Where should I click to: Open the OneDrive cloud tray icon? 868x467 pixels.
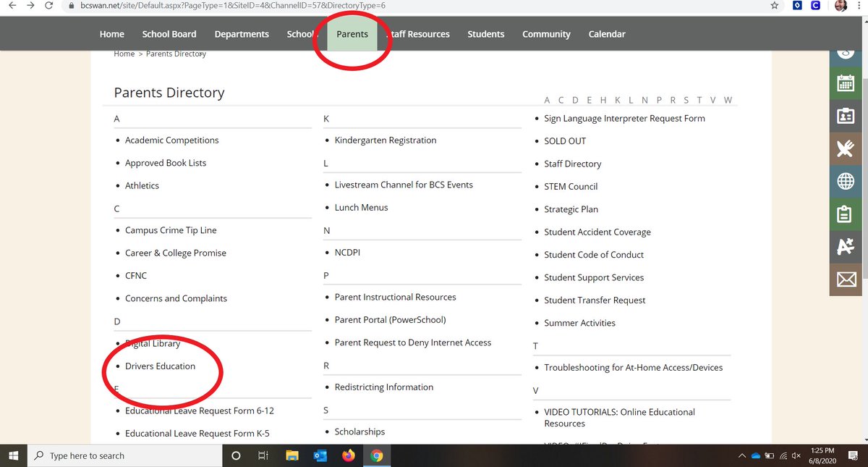(757, 456)
